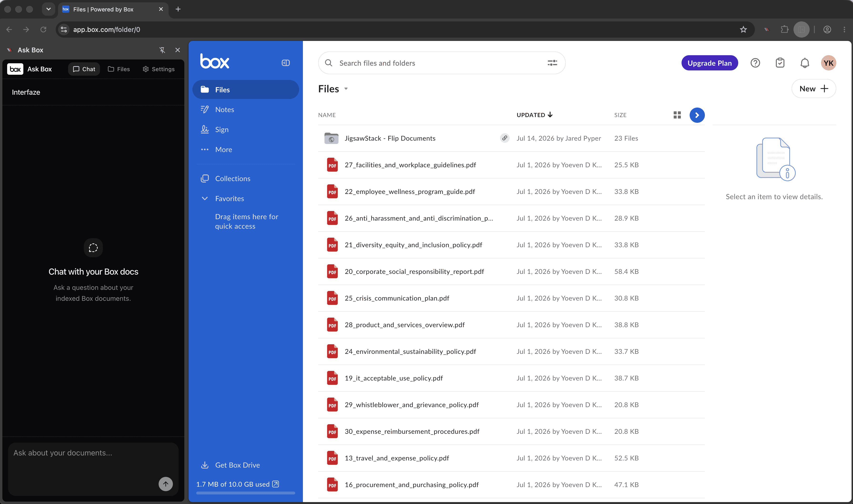
Task: Click the box logo in the sidebar
Action: point(214,61)
